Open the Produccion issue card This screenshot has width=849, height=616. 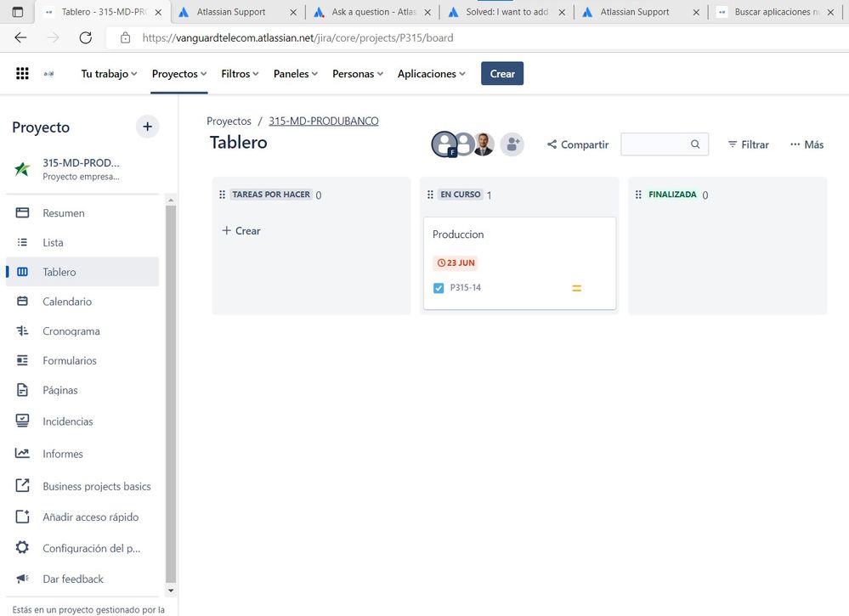tap(520, 263)
